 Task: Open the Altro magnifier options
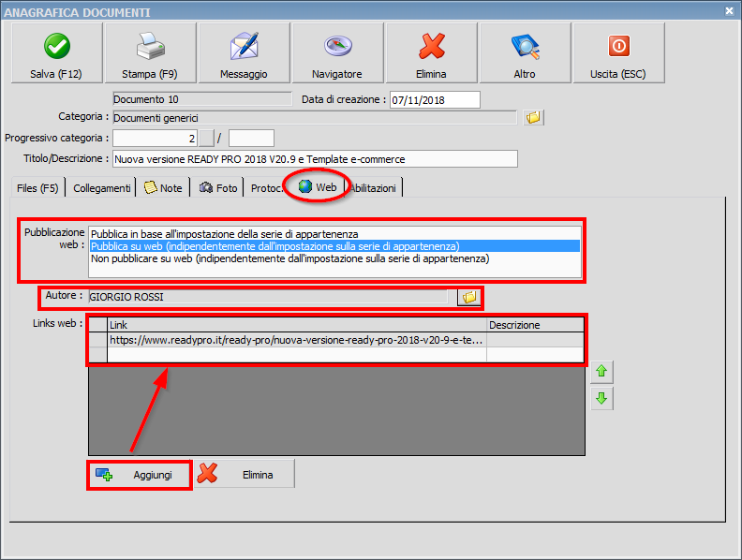(x=526, y=53)
